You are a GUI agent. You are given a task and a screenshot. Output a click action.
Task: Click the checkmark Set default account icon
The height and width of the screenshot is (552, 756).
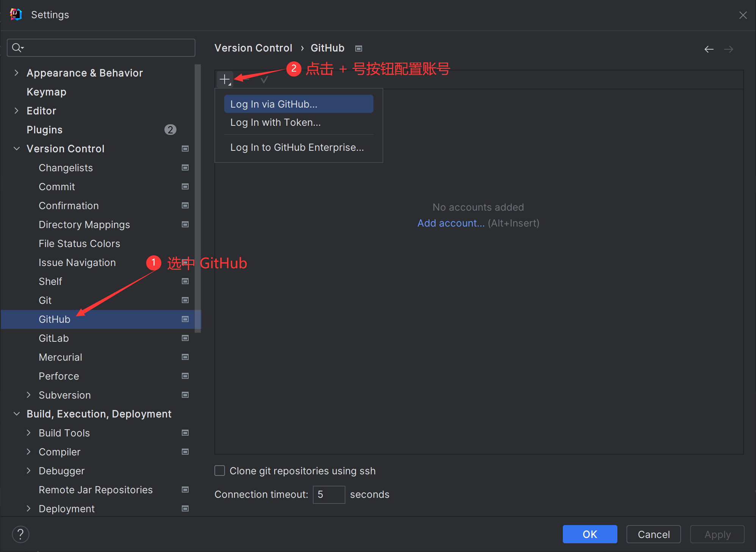pos(264,80)
